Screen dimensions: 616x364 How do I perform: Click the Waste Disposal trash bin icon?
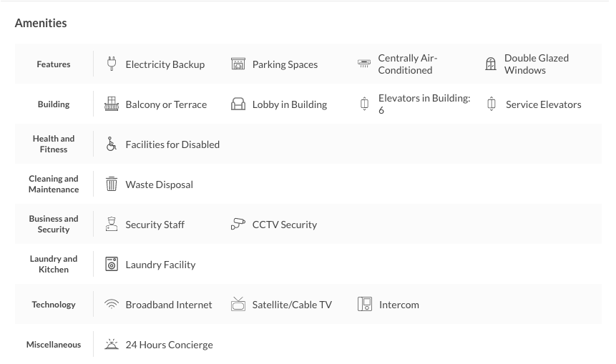[112, 185]
